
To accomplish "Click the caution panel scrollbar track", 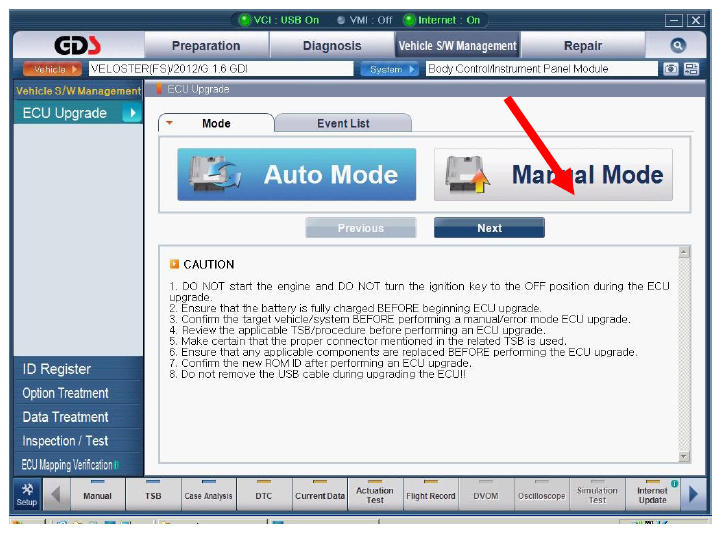I will click(684, 354).
